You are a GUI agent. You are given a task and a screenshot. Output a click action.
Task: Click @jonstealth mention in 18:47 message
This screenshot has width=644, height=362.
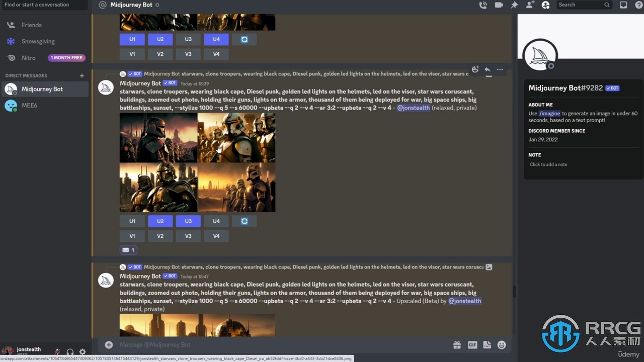click(465, 301)
